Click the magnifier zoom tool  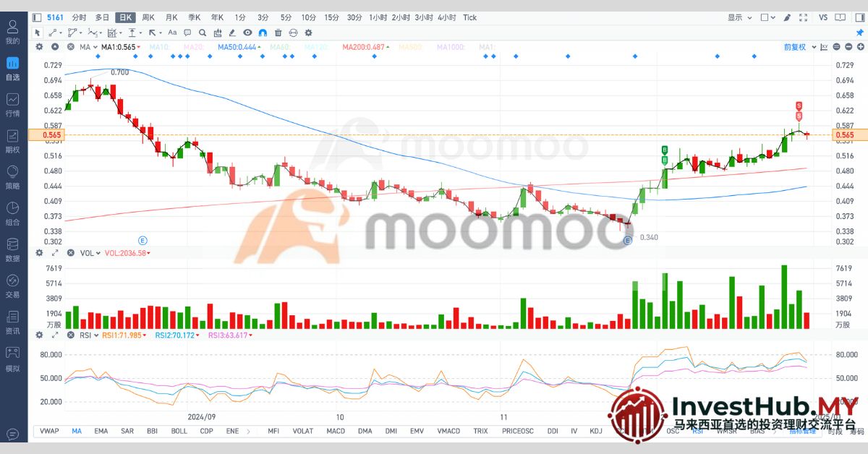pos(203,32)
